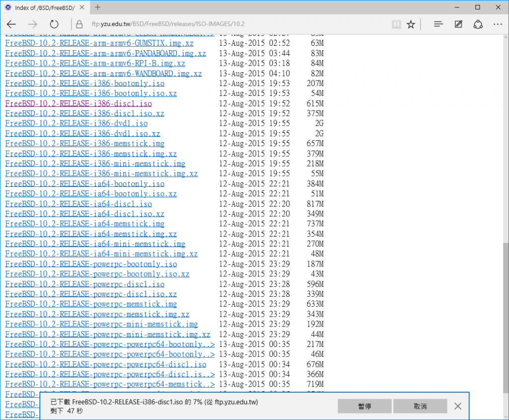Pause the FreeBSD ISO download
The width and height of the screenshot is (509, 420).
click(x=364, y=406)
